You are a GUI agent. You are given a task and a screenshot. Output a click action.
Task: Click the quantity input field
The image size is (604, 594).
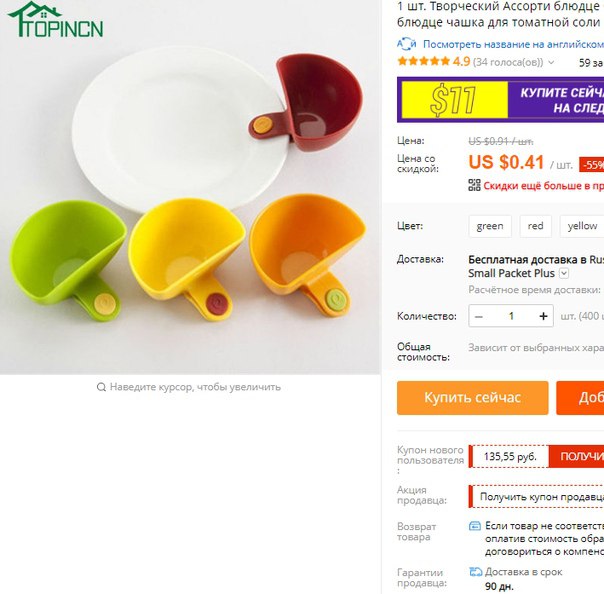point(511,316)
